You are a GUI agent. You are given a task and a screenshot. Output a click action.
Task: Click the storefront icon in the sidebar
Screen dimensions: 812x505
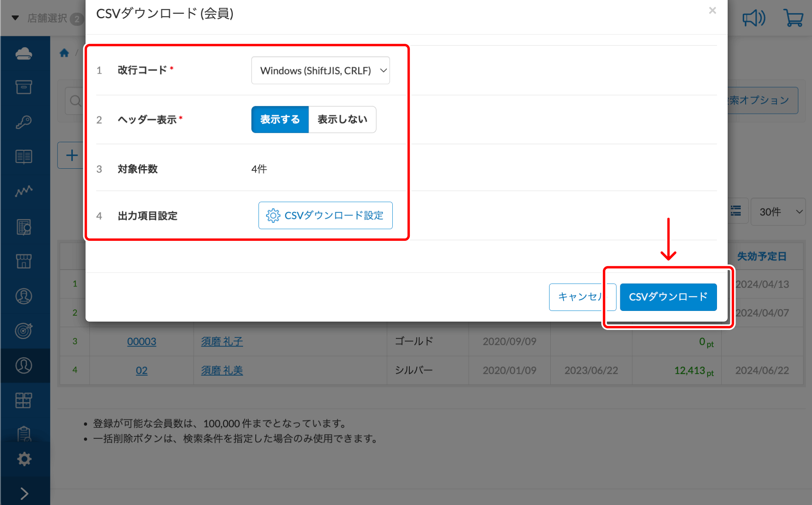point(24,261)
